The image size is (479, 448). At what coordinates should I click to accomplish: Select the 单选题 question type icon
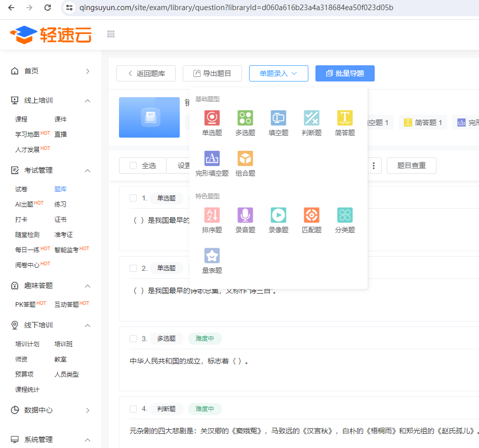212,118
